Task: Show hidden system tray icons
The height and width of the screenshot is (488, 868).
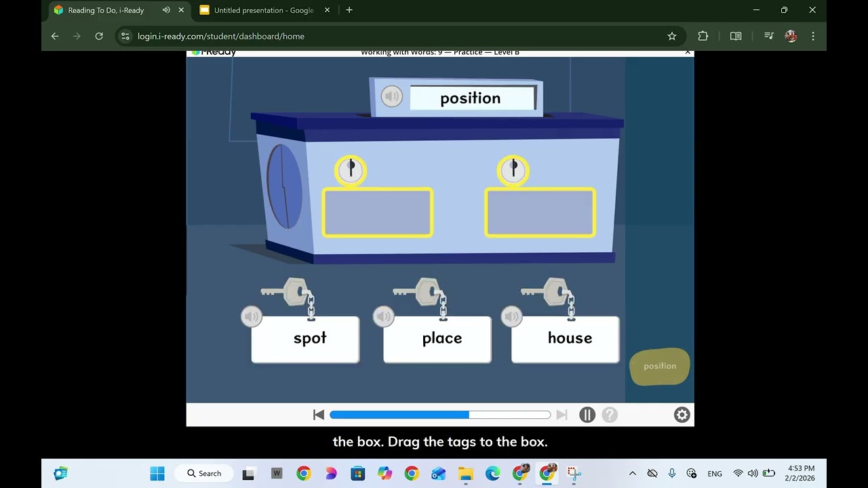Action: (633, 473)
